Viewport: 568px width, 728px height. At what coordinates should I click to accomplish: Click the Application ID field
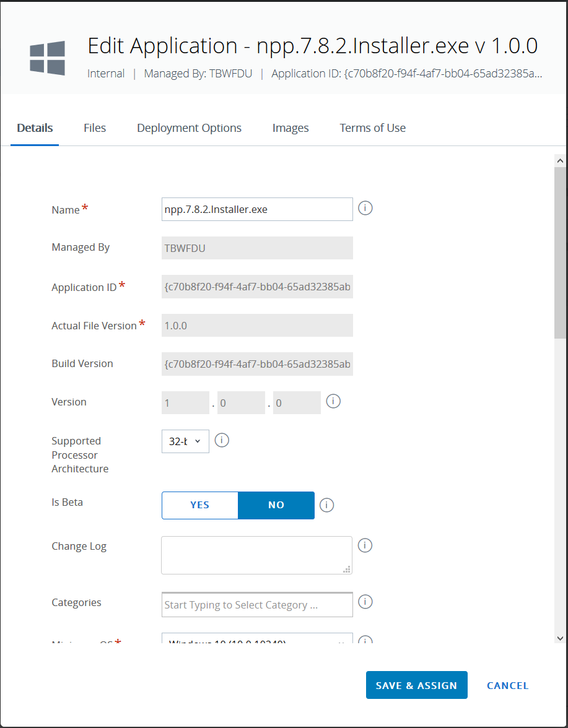point(257,287)
